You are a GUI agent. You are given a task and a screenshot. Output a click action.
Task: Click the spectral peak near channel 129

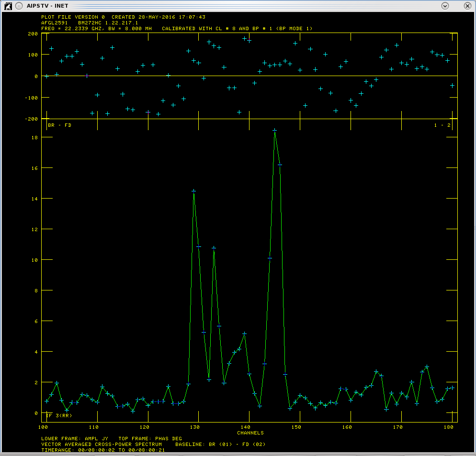(193, 191)
